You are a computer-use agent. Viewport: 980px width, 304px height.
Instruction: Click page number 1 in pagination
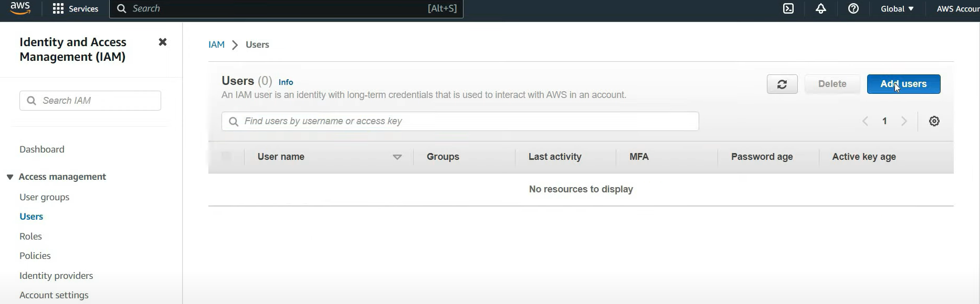coord(884,121)
